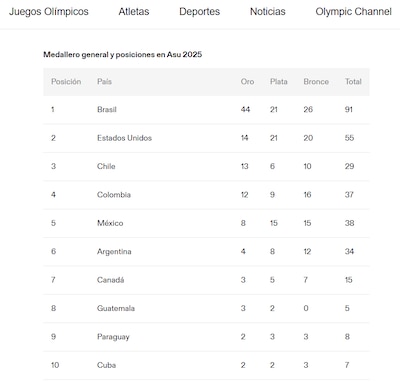Open the Juegos Olímpicos menu
400x382 pixels.
tap(49, 12)
